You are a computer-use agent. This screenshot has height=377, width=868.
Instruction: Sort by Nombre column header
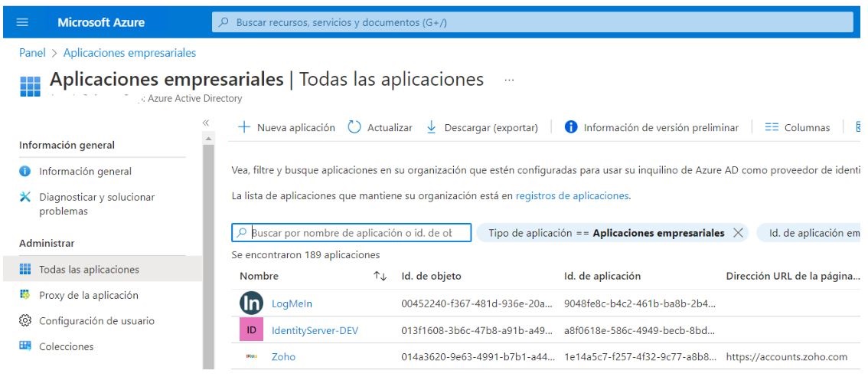point(259,276)
